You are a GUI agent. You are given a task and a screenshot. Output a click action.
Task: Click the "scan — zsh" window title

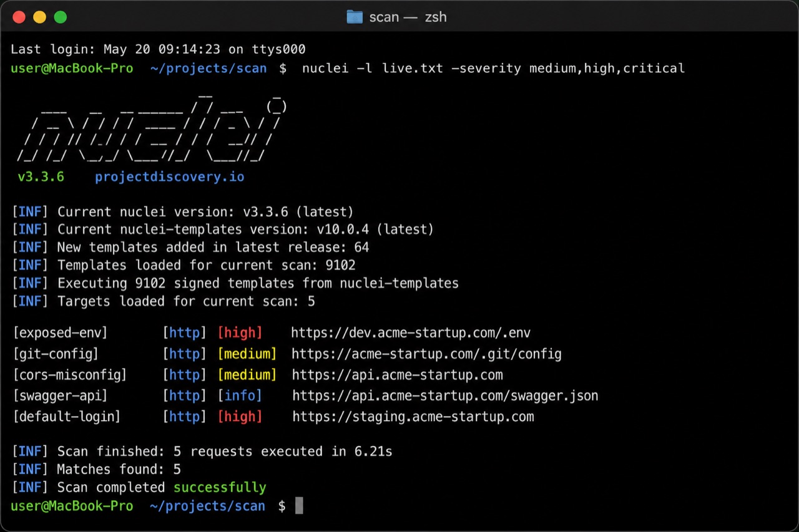coord(408,17)
